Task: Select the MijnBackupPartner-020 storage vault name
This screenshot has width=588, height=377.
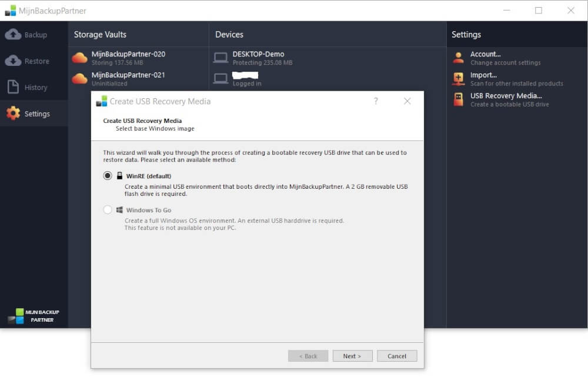Action: (128, 54)
